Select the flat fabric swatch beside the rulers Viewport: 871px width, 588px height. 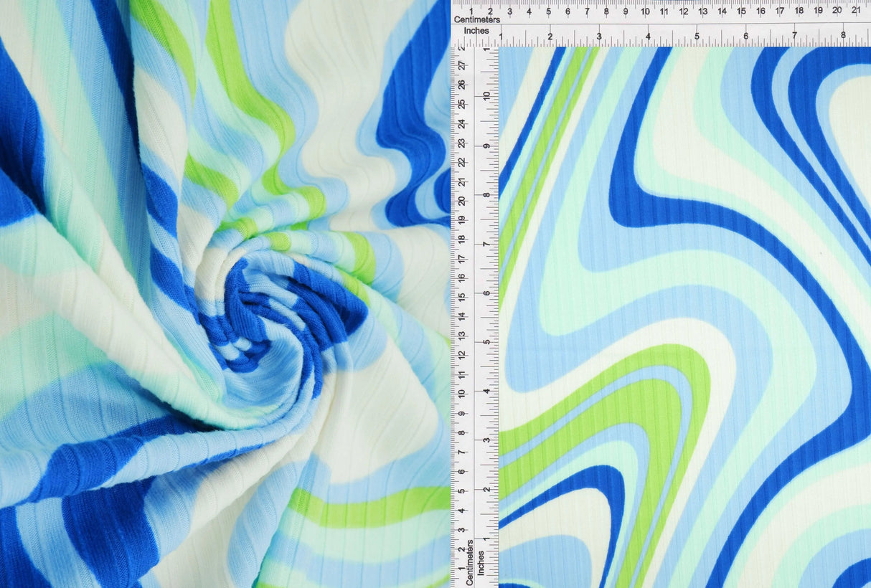coord(684,317)
